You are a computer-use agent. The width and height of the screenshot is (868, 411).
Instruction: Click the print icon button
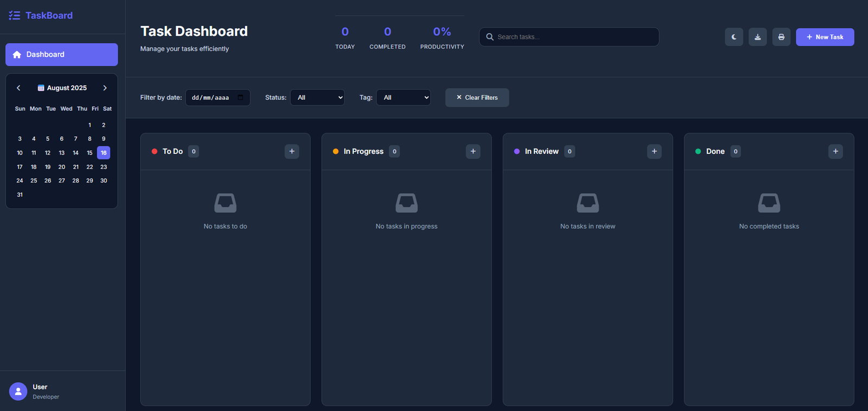(781, 37)
